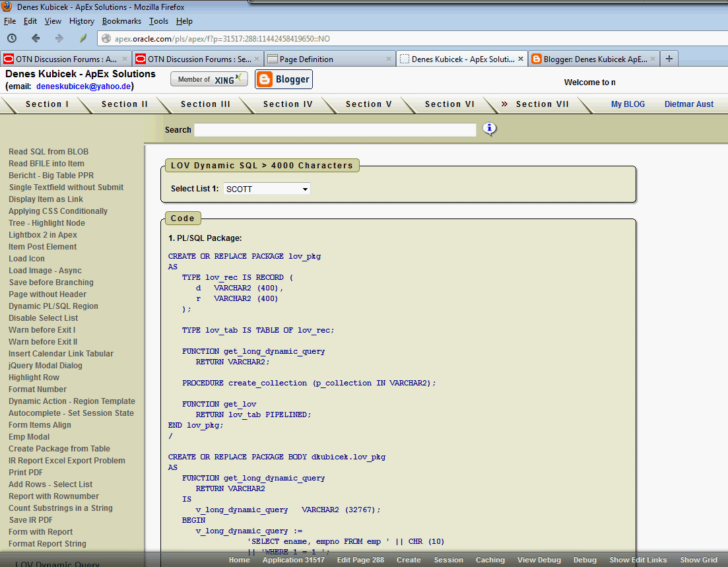
Task: Click Home in developer toolbar
Action: (x=239, y=560)
